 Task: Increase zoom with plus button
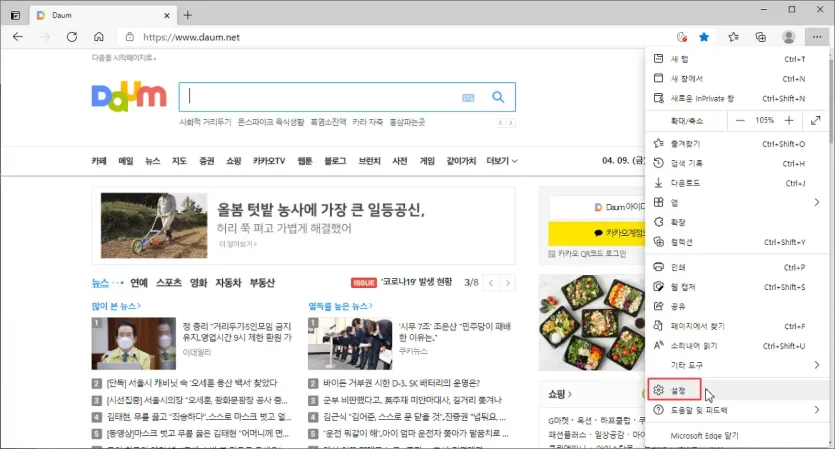click(789, 120)
